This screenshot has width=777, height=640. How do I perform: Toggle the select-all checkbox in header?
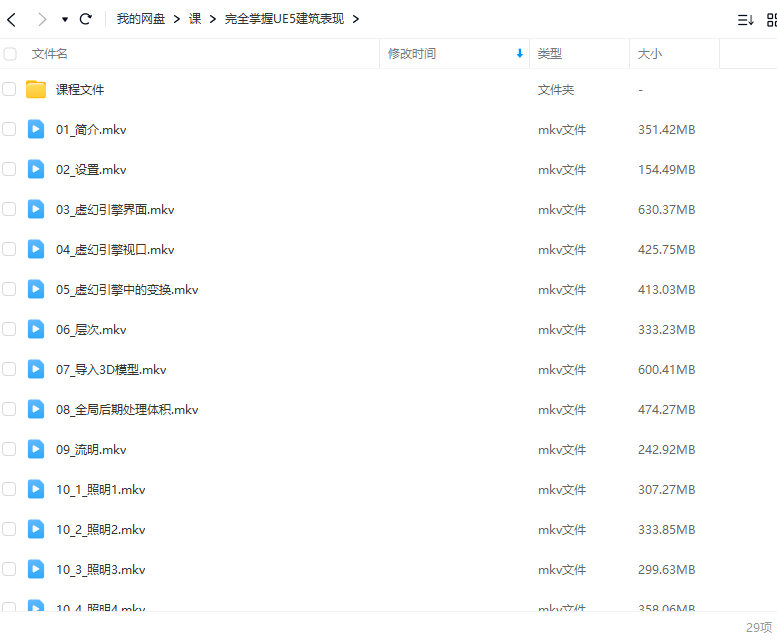pyautogui.click(x=10, y=54)
